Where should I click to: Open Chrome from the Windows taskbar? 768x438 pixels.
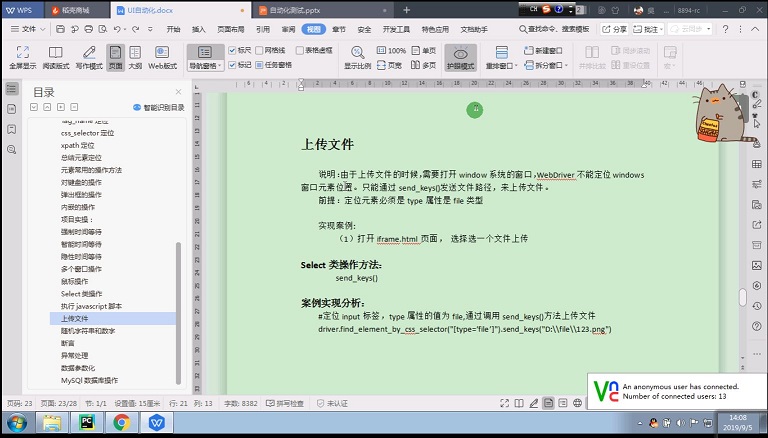click(121, 422)
